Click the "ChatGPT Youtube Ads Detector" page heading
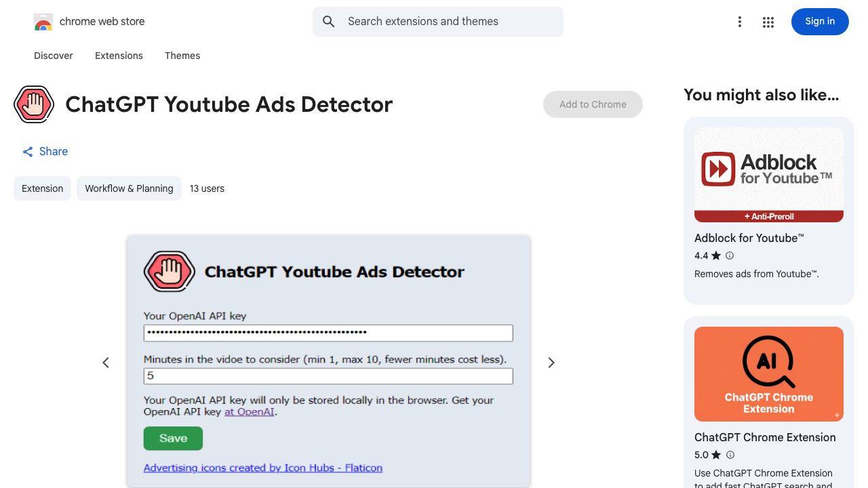 pyautogui.click(x=229, y=104)
